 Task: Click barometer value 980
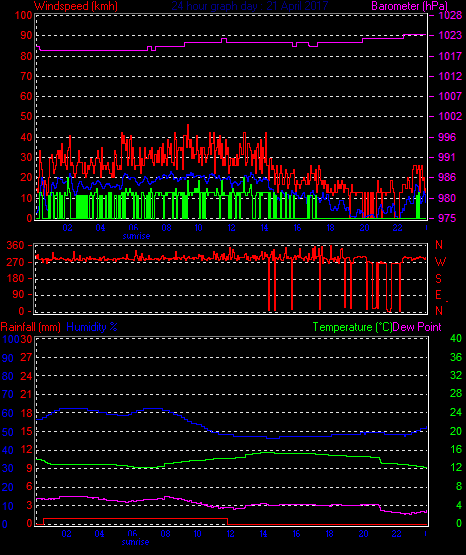tap(447, 198)
